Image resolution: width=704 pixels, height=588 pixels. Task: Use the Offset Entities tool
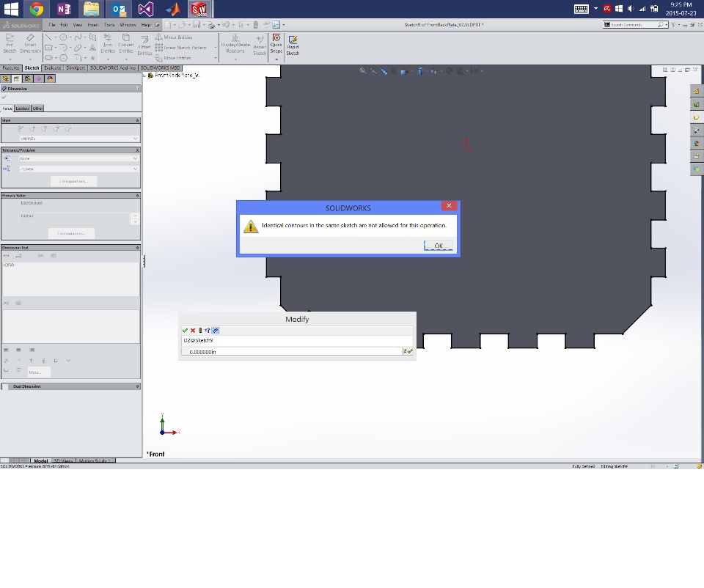click(x=144, y=46)
